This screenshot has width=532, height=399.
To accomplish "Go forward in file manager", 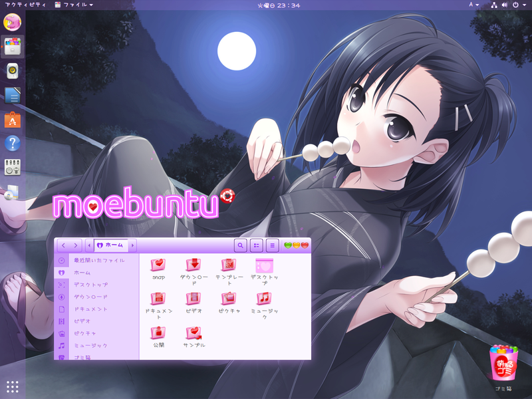I will click(76, 245).
